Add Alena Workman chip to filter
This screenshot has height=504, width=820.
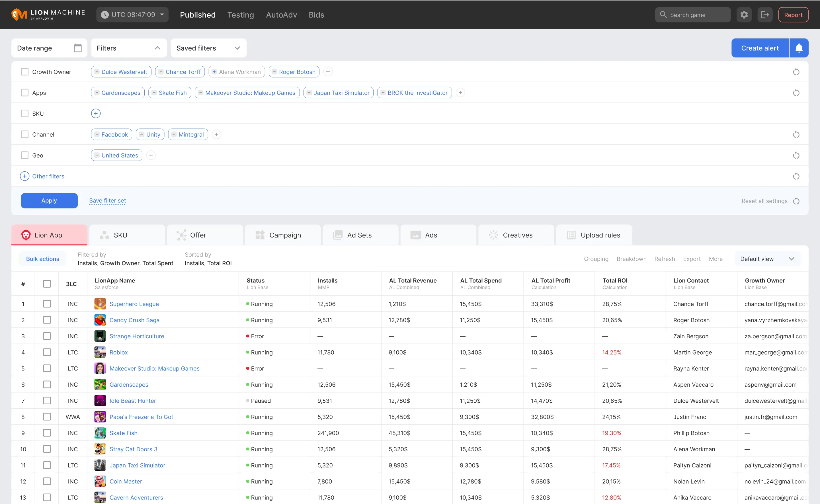pos(214,72)
